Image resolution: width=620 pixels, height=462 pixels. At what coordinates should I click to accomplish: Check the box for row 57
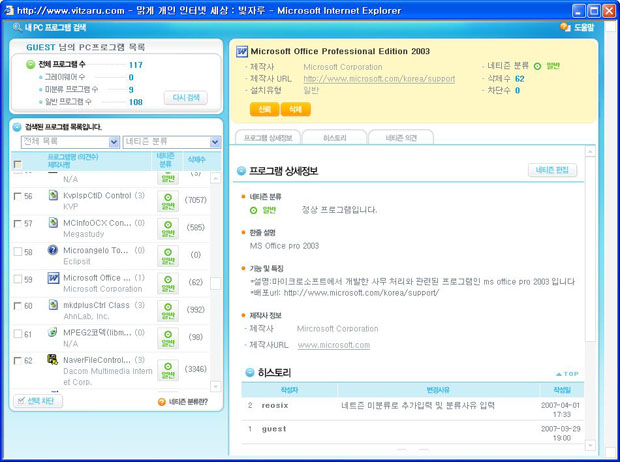(18, 224)
